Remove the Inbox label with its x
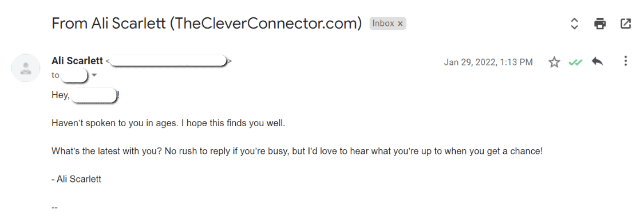The image size is (644, 218). (x=401, y=24)
